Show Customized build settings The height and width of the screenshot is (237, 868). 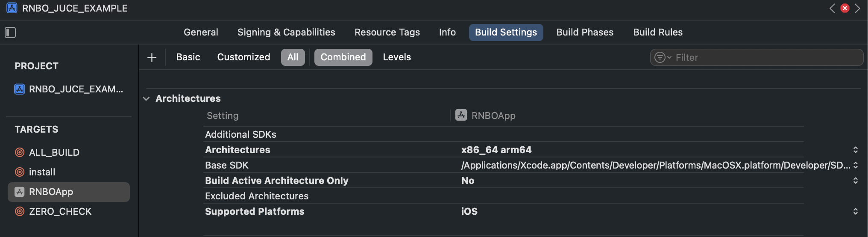point(243,57)
